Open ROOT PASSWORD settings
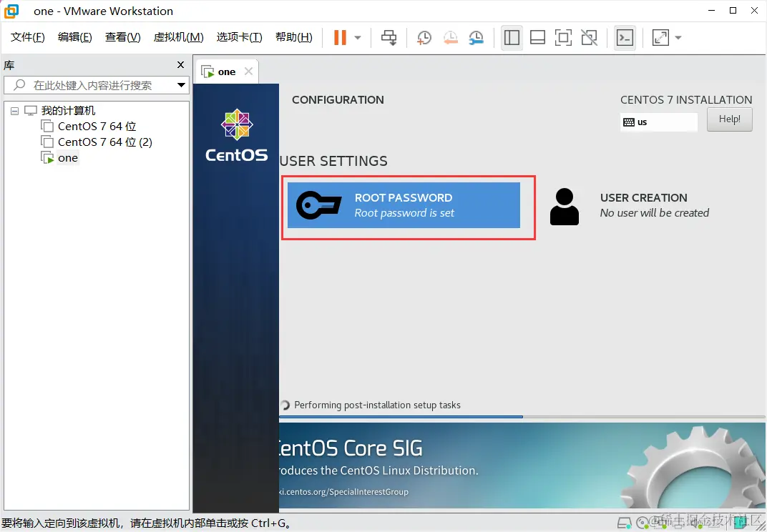This screenshot has height=532, width=767. (404, 205)
